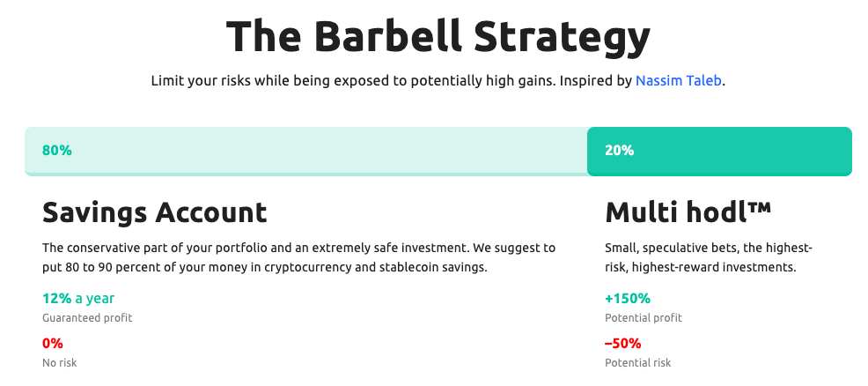Click the 80% label in allocation bar

click(57, 151)
